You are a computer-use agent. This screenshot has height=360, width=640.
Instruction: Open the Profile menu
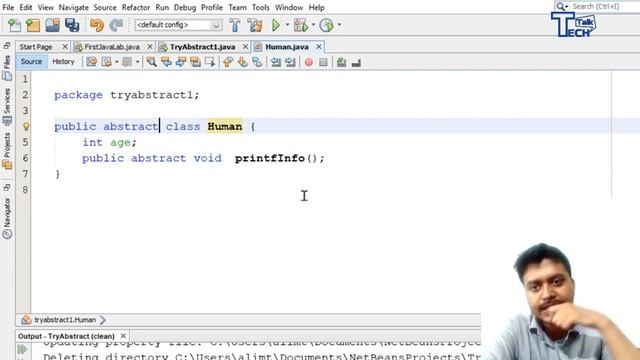tap(212, 7)
